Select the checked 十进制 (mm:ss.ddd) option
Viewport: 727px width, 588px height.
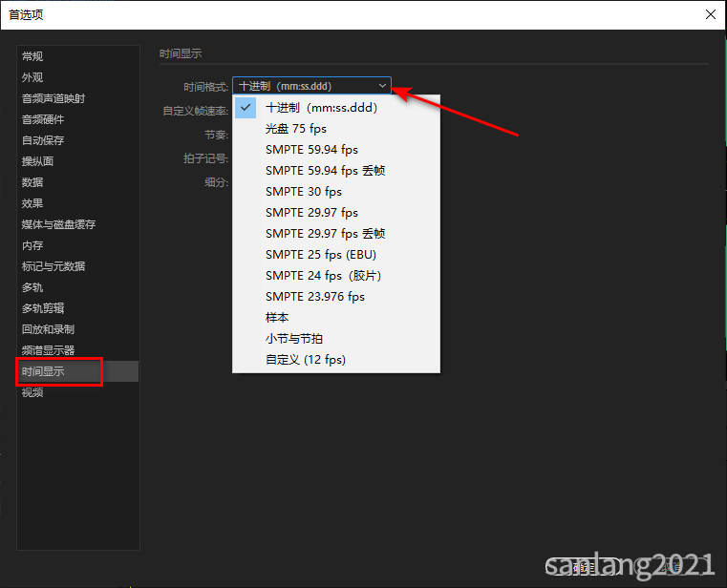pos(321,108)
